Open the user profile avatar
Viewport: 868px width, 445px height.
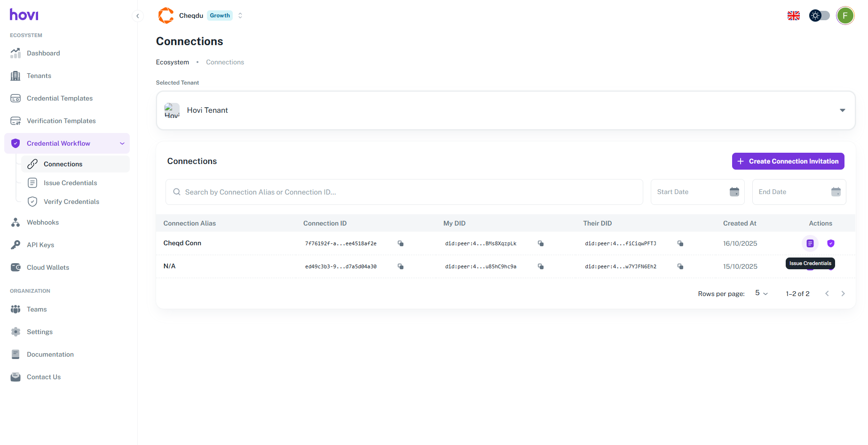coord(845,16)
